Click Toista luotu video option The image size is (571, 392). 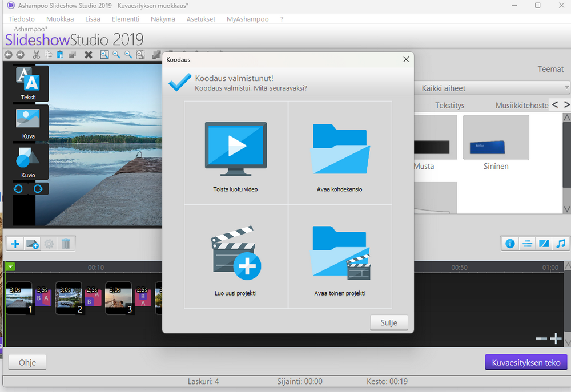tap(236, 153)
